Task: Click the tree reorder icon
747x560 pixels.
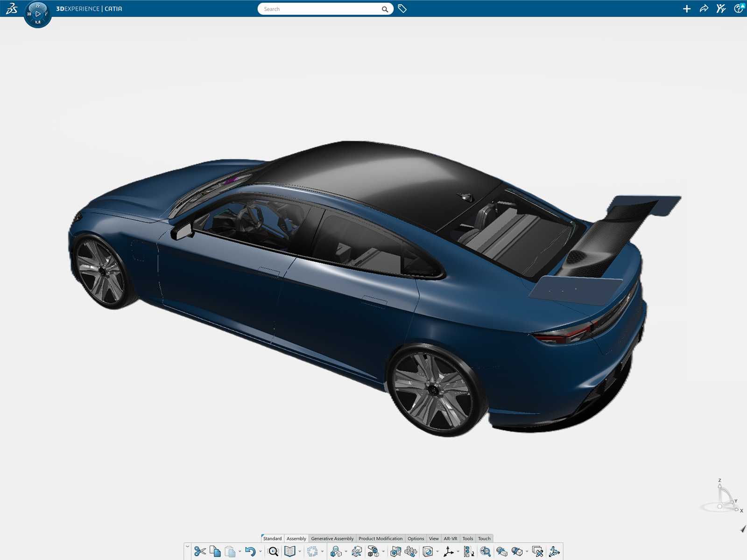Action: (469, 552)
